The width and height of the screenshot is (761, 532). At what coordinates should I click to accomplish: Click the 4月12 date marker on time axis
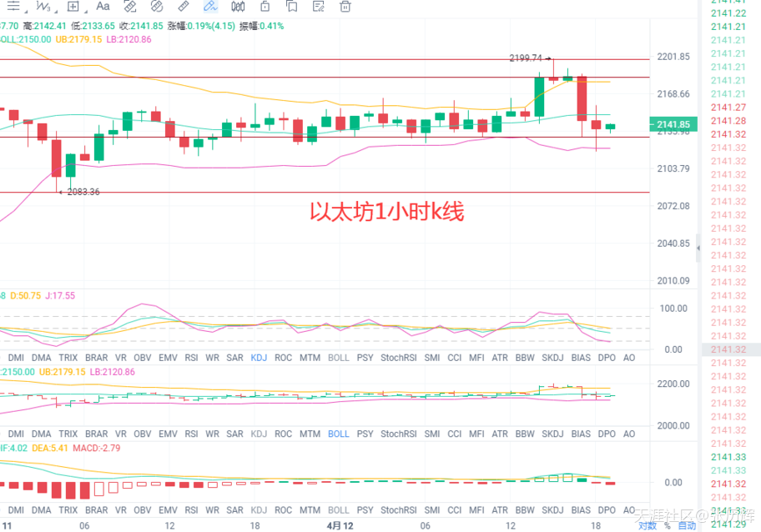340,525
